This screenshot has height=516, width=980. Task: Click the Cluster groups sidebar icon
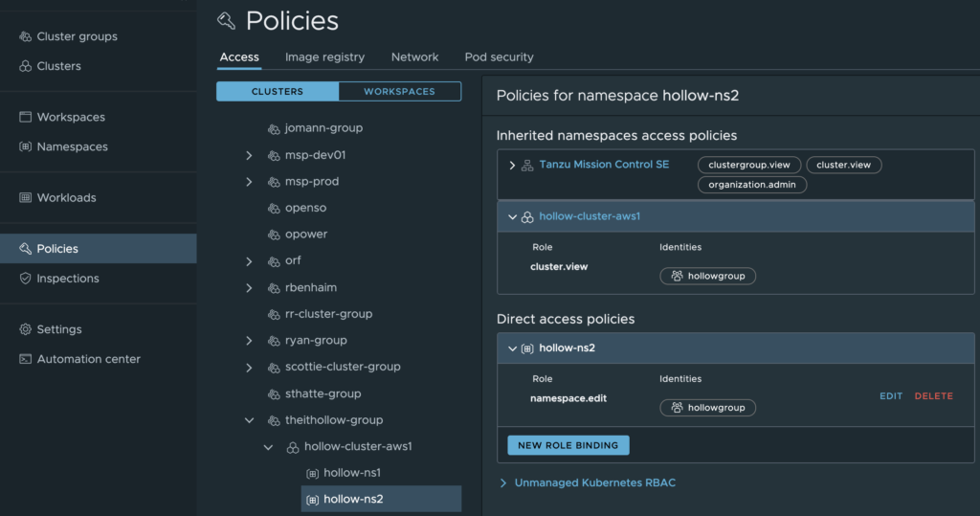point(26,36)
